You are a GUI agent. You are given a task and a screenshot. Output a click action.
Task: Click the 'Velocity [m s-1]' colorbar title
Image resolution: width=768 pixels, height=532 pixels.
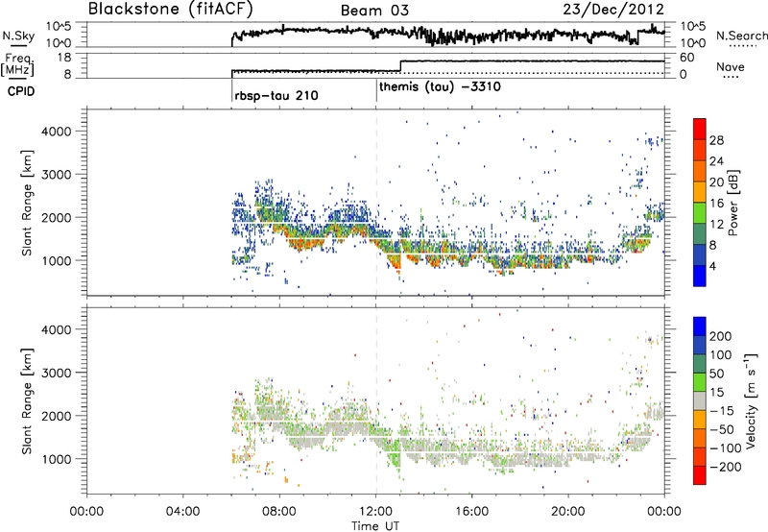pyautogui.click(x=751, y=400)
